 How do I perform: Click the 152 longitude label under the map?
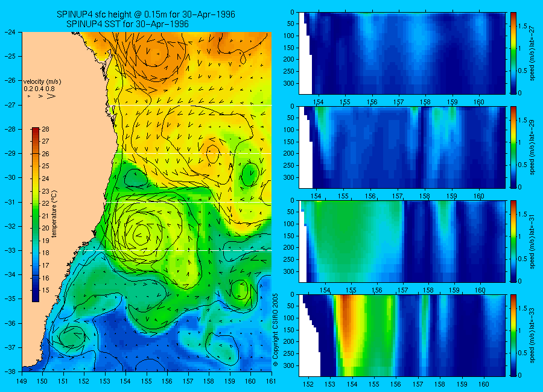coord(84,381)
